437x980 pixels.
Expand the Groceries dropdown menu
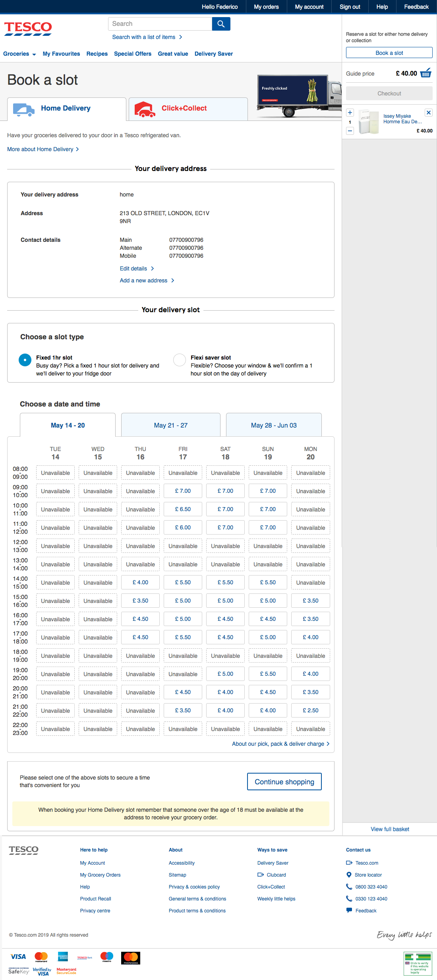tap(19, 54)
